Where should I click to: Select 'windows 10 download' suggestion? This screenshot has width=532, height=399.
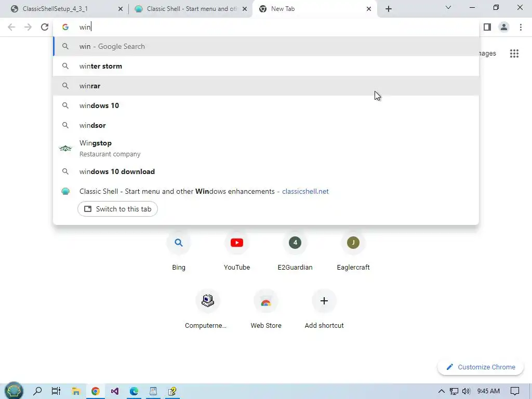coord(267,171)
